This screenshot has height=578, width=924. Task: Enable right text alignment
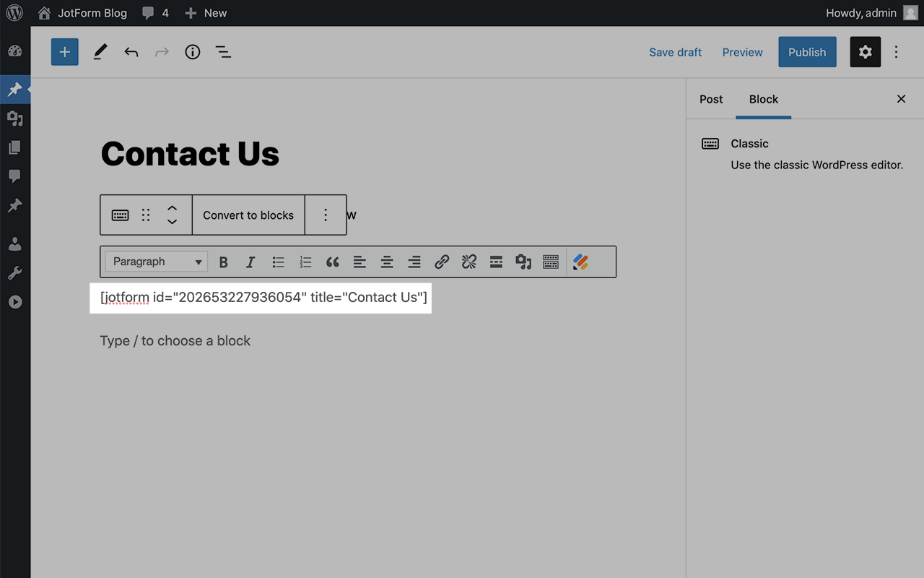click(414, 262)
